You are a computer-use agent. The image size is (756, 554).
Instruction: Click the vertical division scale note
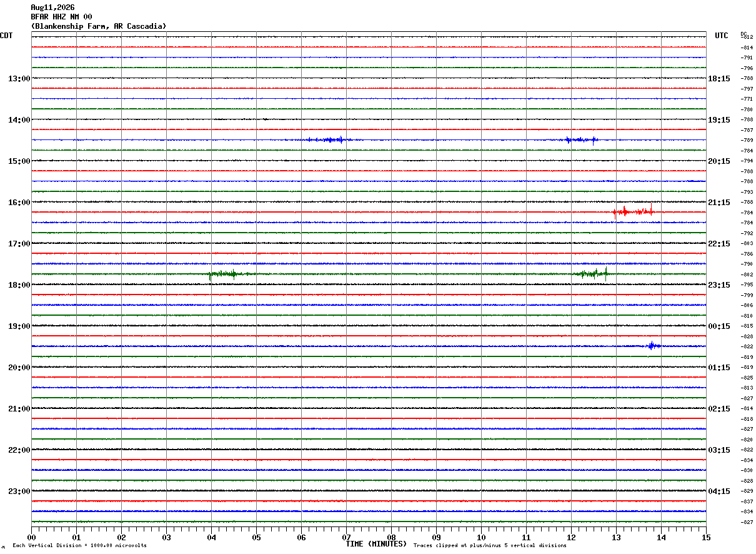pos(79,545)
